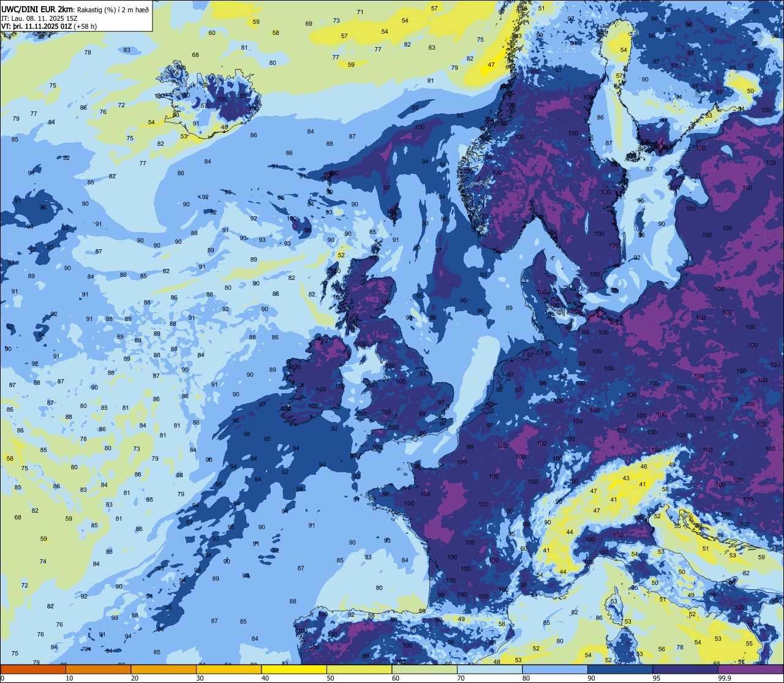
Task: Click the pale blue 70–80 legend swatch
Action: click(489, 669)
